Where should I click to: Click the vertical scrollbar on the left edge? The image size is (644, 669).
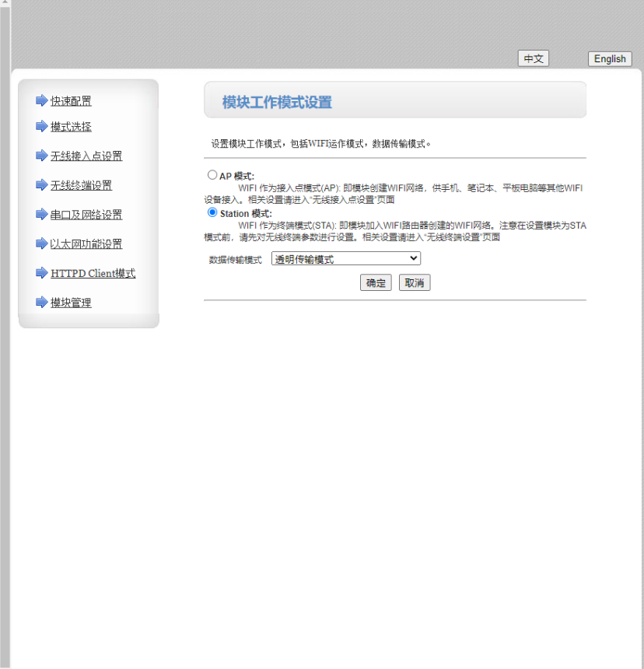click(x=5, y=334)
